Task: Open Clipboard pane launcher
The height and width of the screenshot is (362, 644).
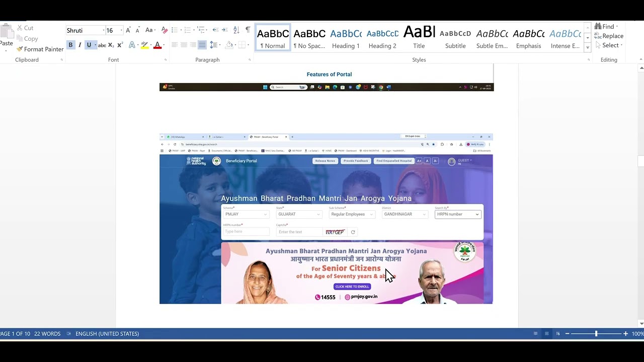Action: [x=62, y=60]
